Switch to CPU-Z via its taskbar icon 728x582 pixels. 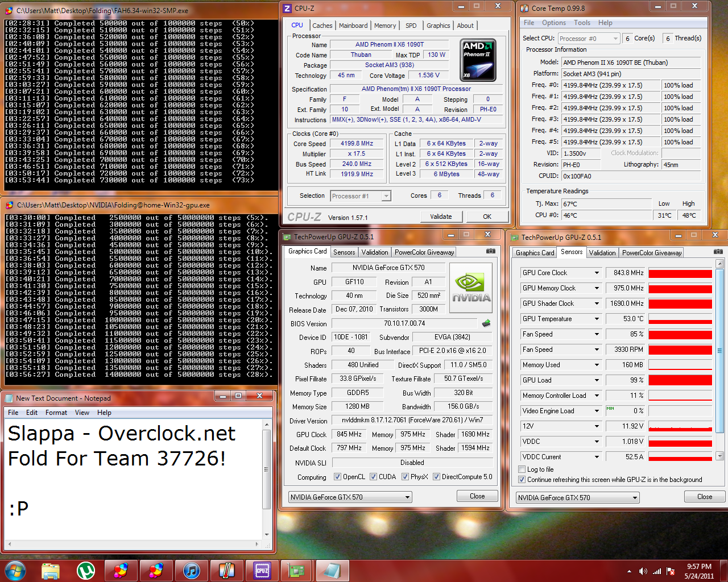pyautogui.click(x=262, y=571)
